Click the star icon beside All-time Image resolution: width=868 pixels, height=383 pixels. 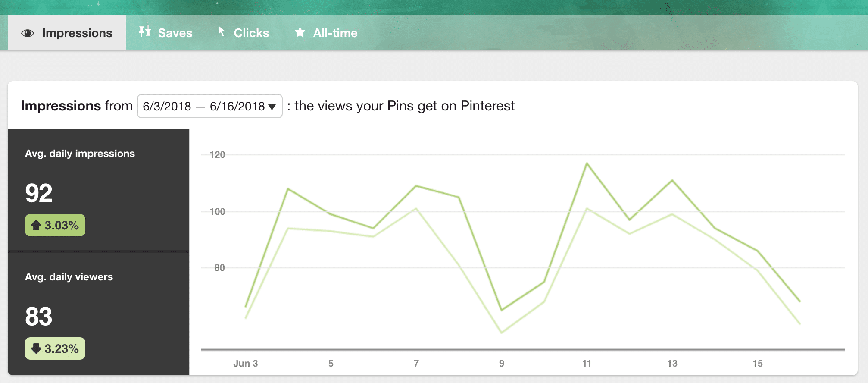[300, 32]
